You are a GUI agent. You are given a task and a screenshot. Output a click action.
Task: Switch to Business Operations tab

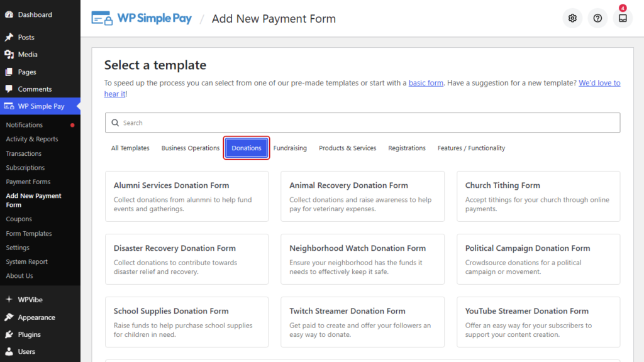191,148
